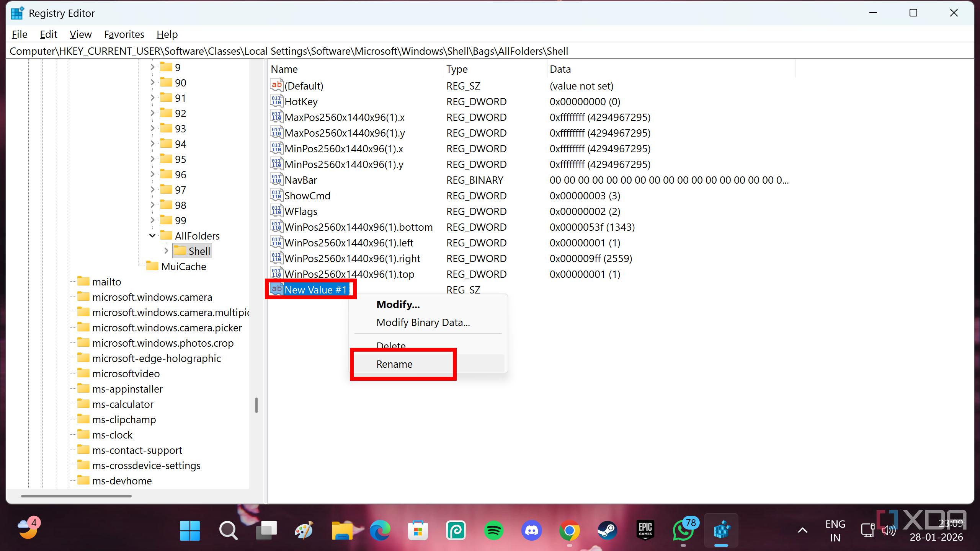Image resolution: width=980 pixels, height=551 pixels.
Task: Select the ms-calculator key
Action: click(122, 404)
